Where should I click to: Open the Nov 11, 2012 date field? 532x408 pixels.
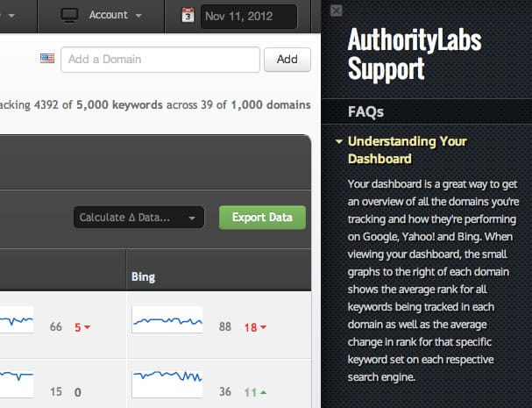pos(249,17)
